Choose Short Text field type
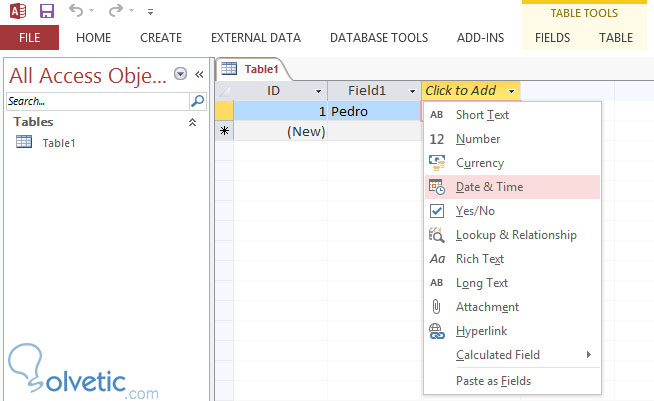654x401 pixels. coord(512,115)
